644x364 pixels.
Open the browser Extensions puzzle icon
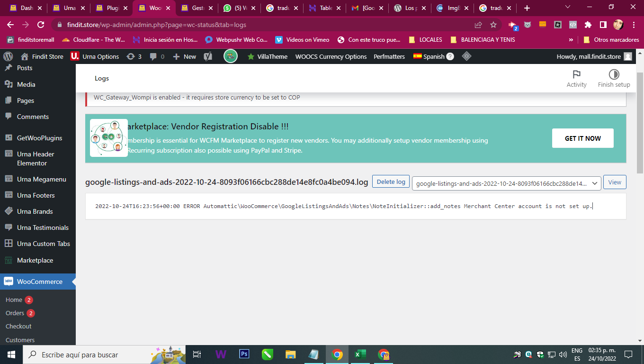pos(588,25)
